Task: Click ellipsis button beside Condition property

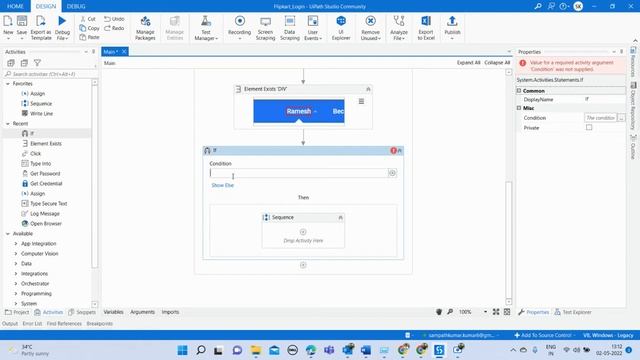Action: (x=621, y=118)
